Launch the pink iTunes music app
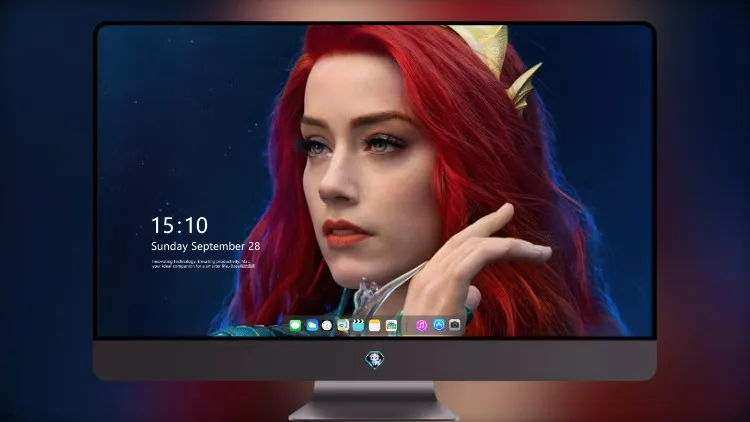Screen dimensions: 750x422 pyautogui.click(x=421, y=326)
